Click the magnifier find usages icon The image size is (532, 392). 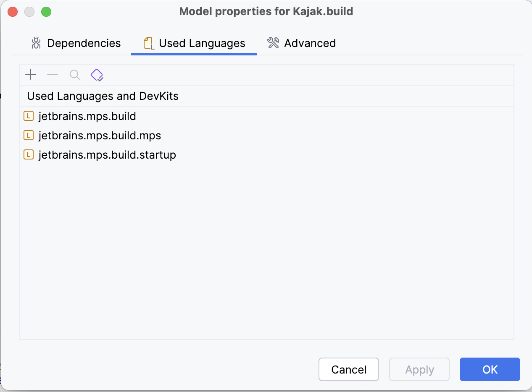click(74, 75)
